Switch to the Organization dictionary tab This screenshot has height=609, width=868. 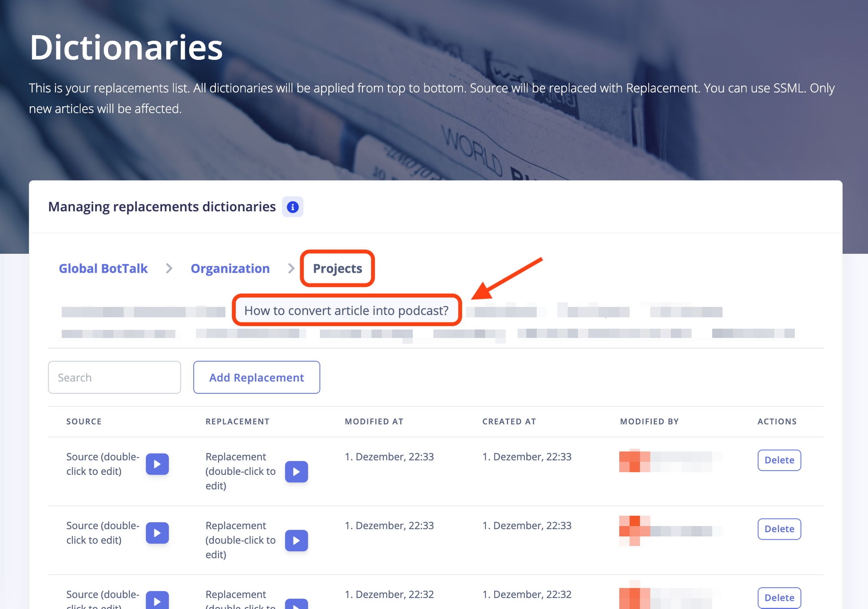pyautogui.click(x=230, y=269)
